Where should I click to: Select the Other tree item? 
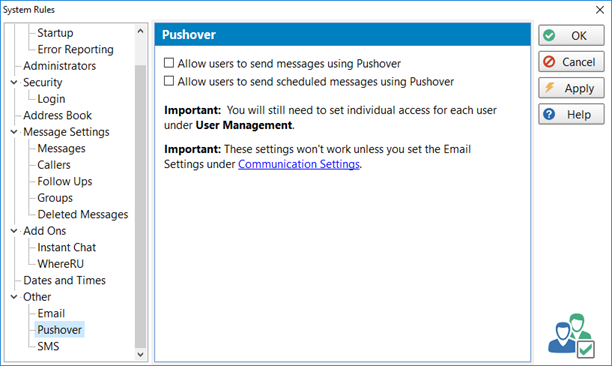tap(37, 297)
